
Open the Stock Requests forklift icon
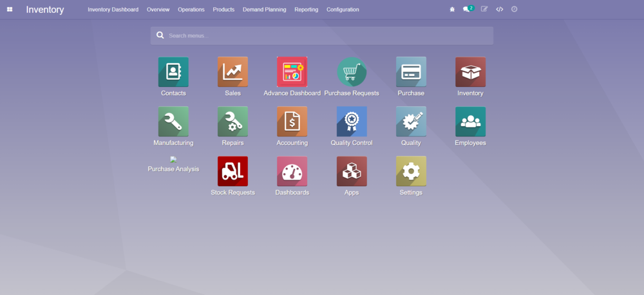[x=232, y=171]
